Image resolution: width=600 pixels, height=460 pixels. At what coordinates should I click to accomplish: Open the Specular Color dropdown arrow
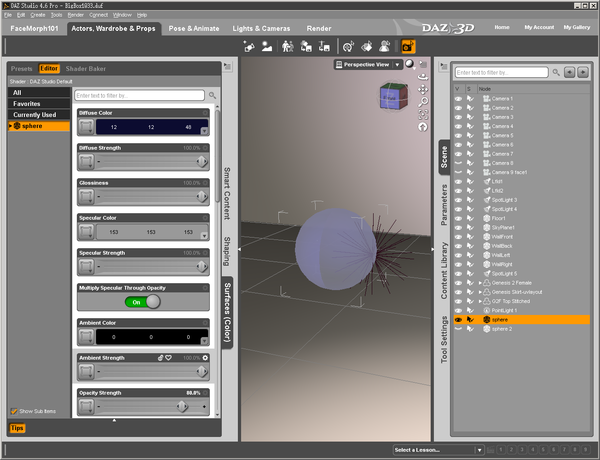pyautogui.click(x=205, y=236)
